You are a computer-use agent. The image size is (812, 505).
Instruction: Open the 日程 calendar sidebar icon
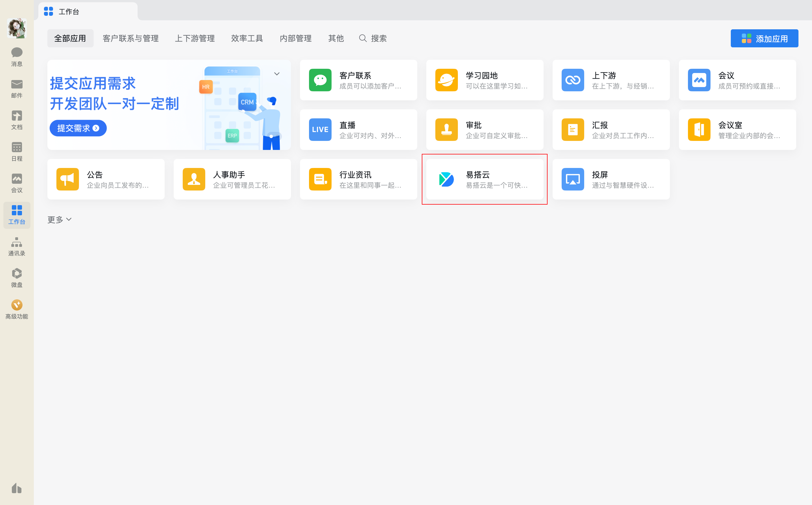pyautogui.click(x=17, y=151)
